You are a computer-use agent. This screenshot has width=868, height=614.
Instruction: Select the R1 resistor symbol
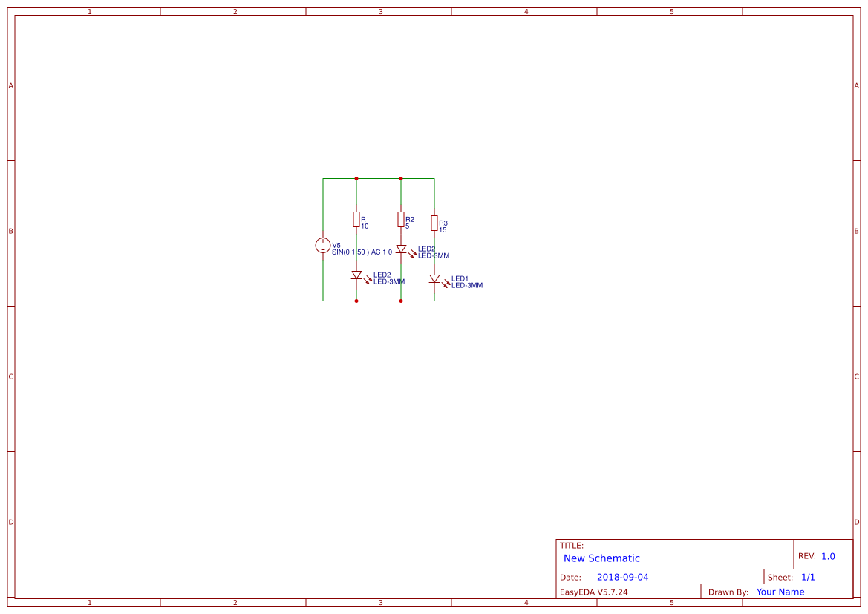pyautogui.click(x=356, y=219)
